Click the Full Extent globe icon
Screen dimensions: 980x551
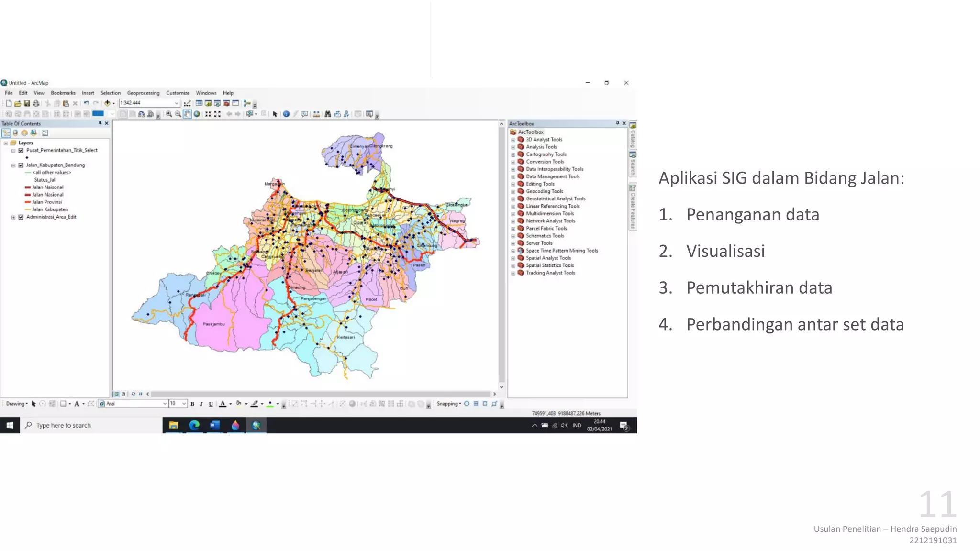coord(197,114)
